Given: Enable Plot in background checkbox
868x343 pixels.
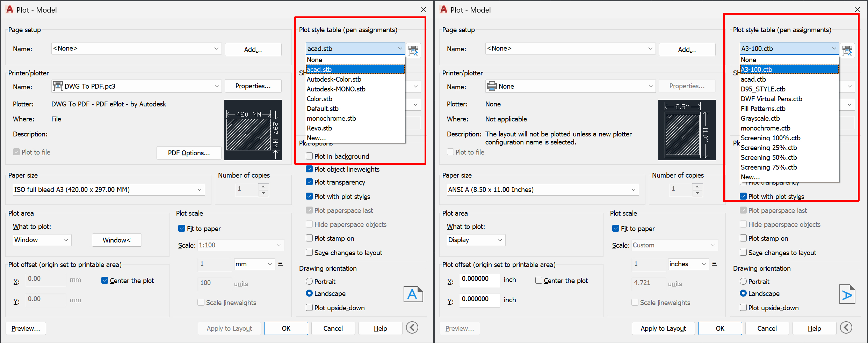Looking at the screenshot, I should point(309,156).
